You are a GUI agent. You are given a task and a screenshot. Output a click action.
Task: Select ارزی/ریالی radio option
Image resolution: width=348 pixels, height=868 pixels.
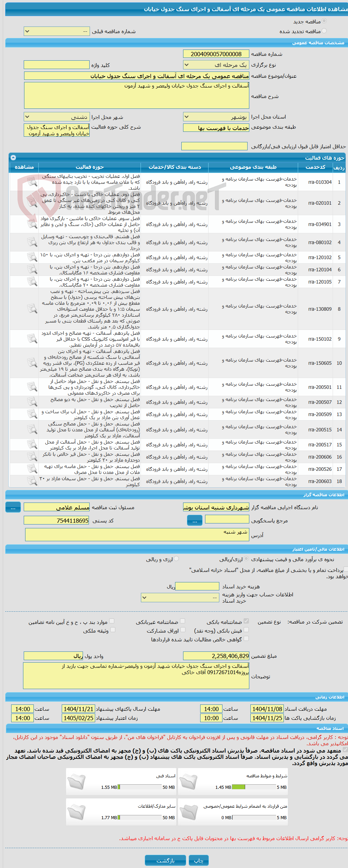click(246, 559)
